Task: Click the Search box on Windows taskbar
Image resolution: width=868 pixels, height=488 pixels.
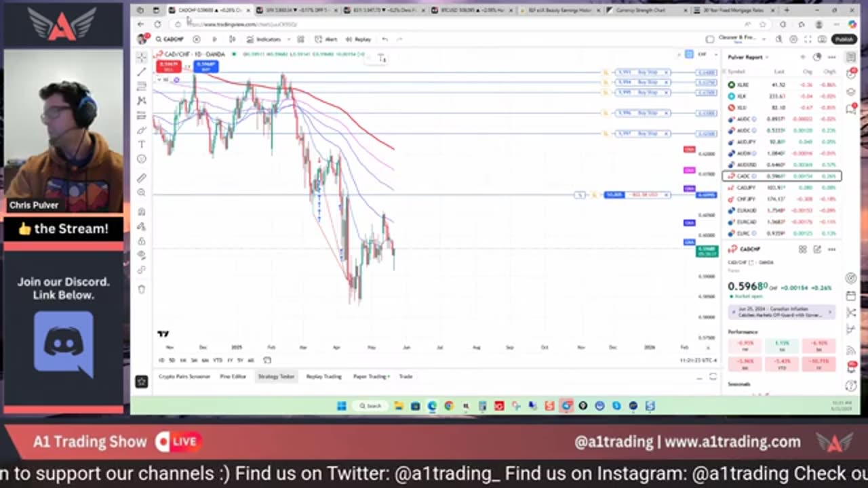Action: 372,406
